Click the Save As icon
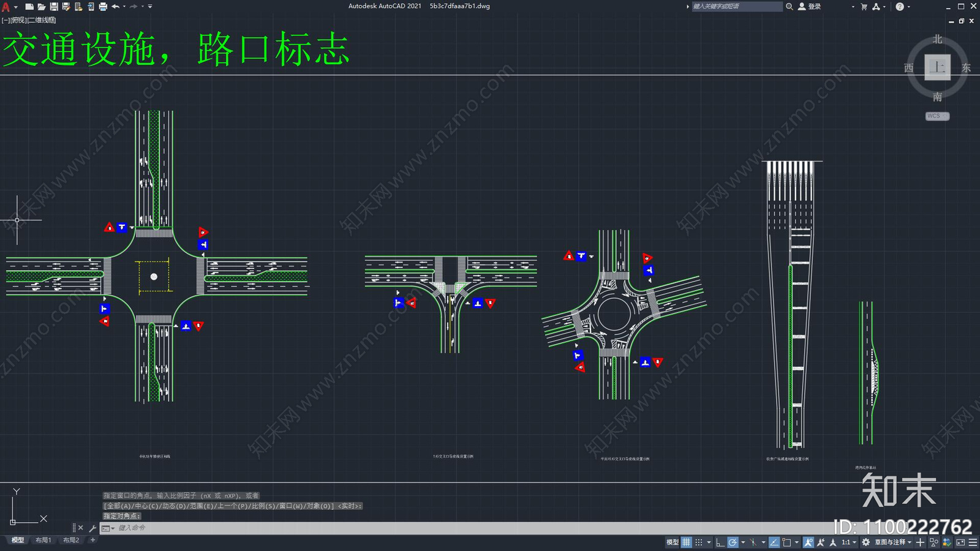Screen dimensions: 980x551 tap(66, 7)
